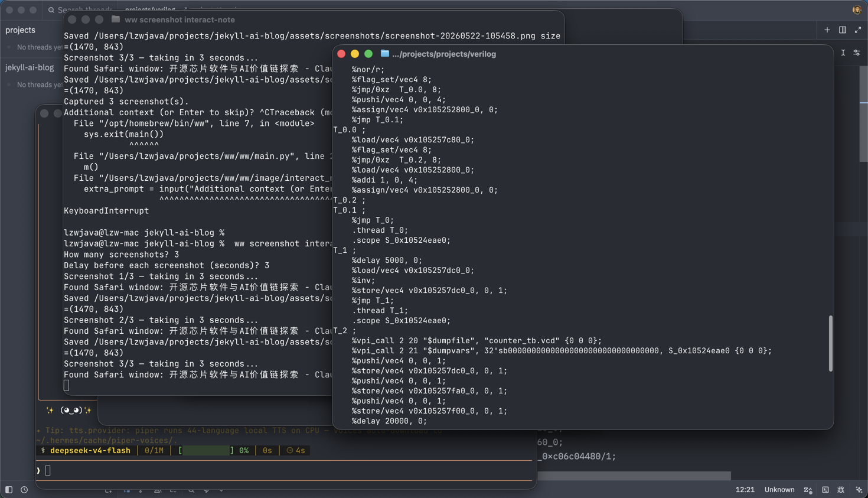868x498 pixels.
Task: Click the search magnifier icon beside Search threads
Action: tap(51, 10)
